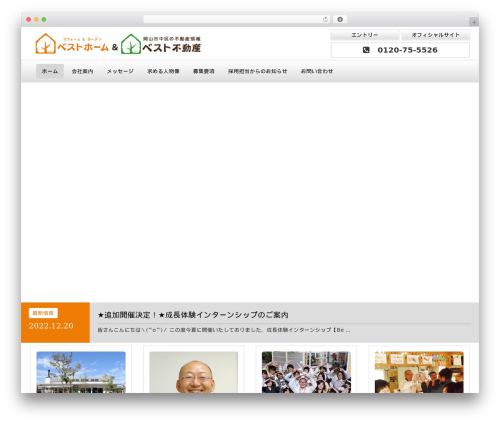The width and height of the screenshot is (500, 423).
Task: Click the browser reload icon
Action: pyautogui.click(x=325, y=20)
